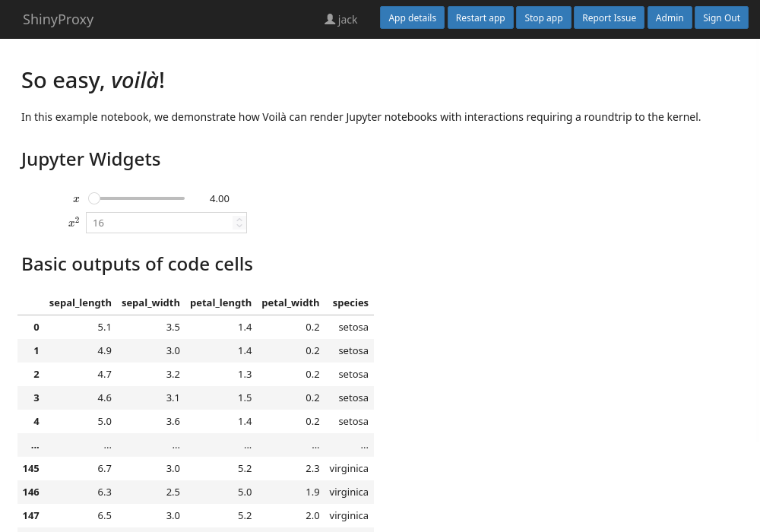Click row index 145
The image size is (760, 532).
click(31, 468)
